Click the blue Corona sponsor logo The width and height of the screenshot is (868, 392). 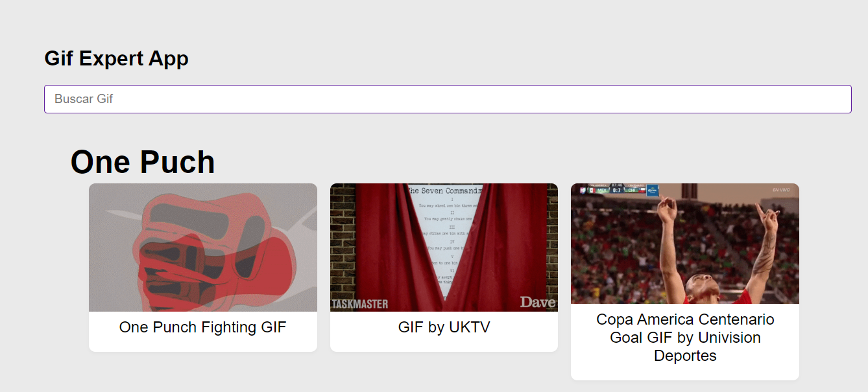pos(653,190)
